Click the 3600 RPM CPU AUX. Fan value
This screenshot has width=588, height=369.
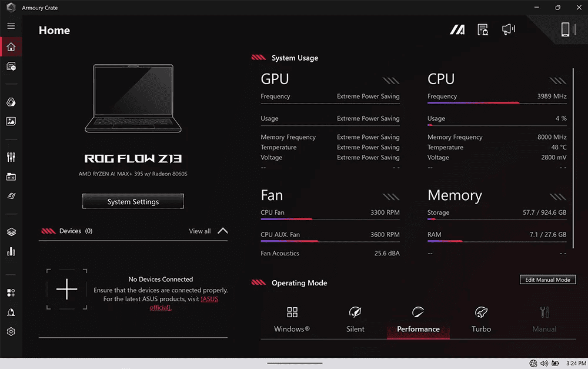[385, 234]
